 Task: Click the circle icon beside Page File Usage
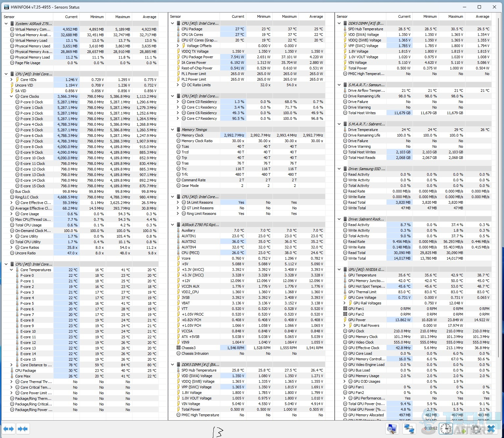click(12, 63)
